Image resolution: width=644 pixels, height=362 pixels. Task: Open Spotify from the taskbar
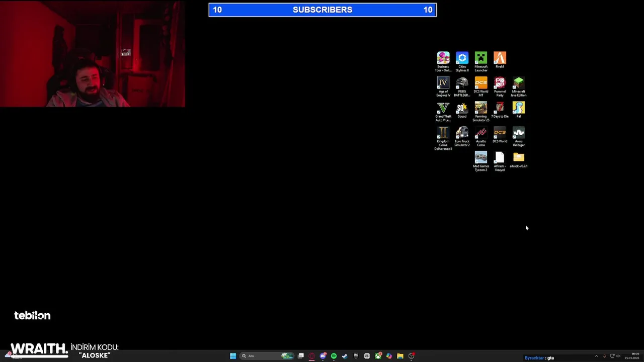pyautogui.click(x=334, y=356)
